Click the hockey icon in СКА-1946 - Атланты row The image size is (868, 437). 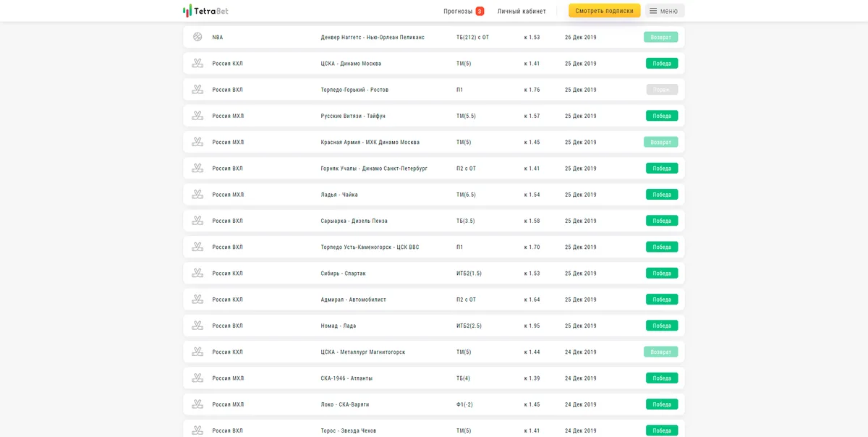[197, 378]
